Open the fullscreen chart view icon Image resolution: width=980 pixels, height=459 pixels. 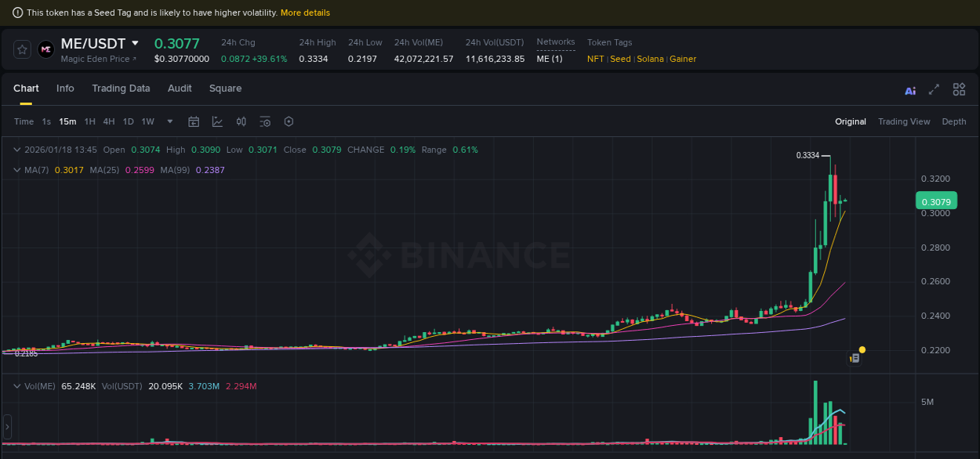tap(934, 90)
